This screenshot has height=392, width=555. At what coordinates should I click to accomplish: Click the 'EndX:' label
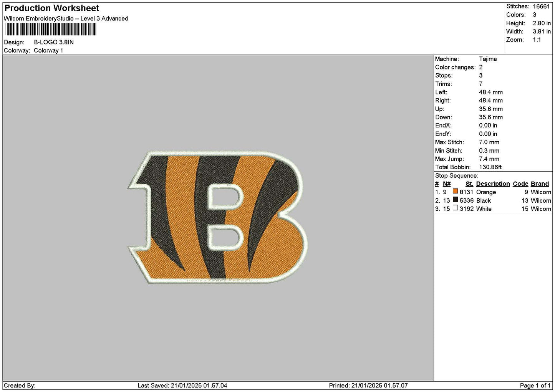(x=443, y=126)
